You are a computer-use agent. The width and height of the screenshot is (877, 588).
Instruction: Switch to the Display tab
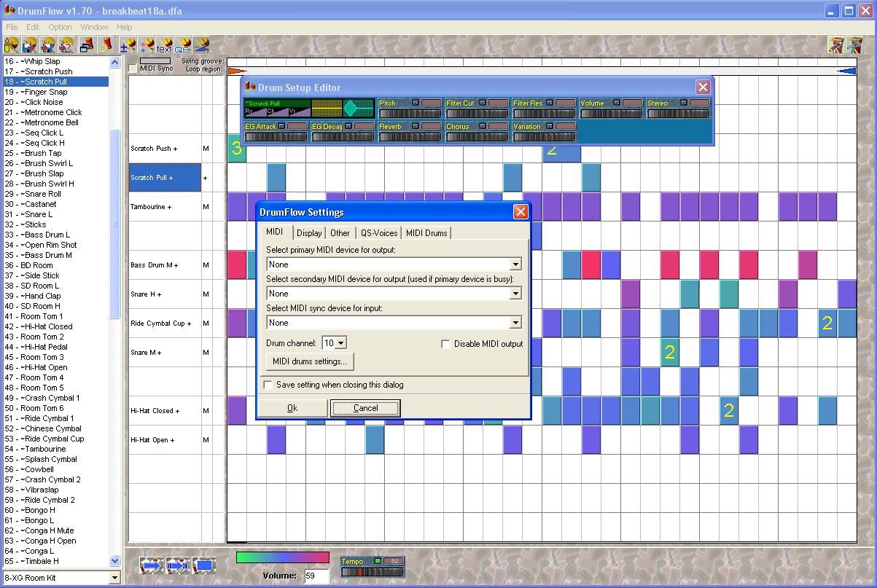click(309, 233)
